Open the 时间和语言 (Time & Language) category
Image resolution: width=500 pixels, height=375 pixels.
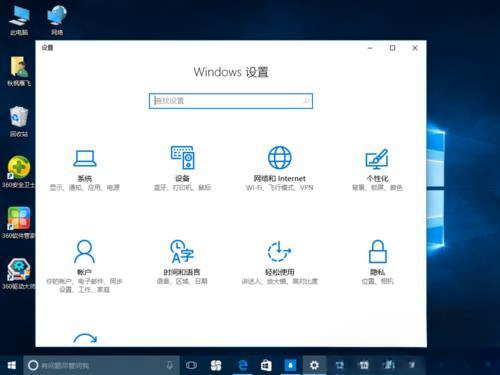[182, 262]
